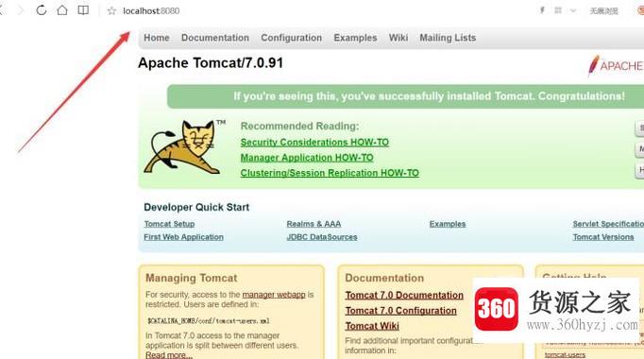Click the successfully installed Tomcat congratulations banner
The height and width of the screenshot is (359, 644).
[406, 96]
